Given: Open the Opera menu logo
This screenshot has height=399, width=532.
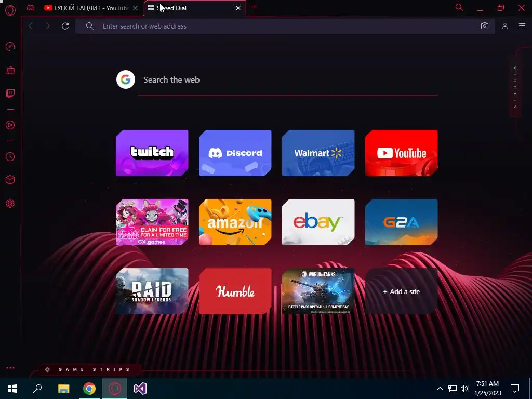Looking at the screenshot, I should click(10, 10).
